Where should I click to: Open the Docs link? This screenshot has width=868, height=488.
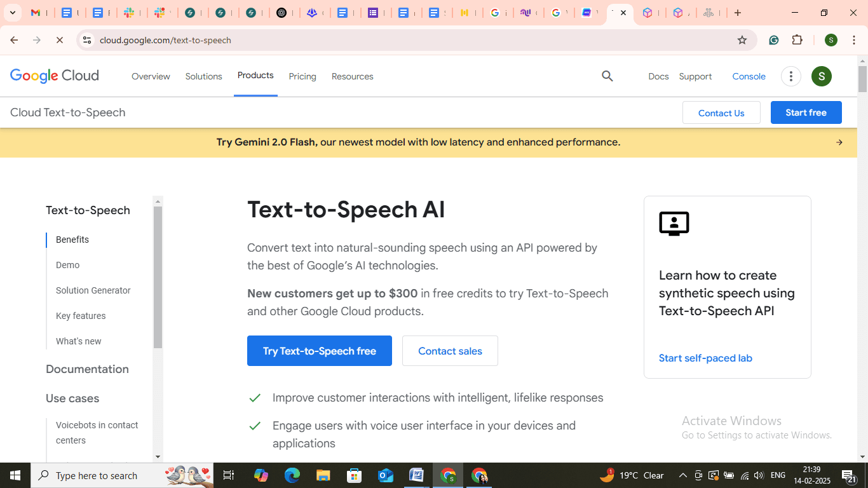(658, 76)
